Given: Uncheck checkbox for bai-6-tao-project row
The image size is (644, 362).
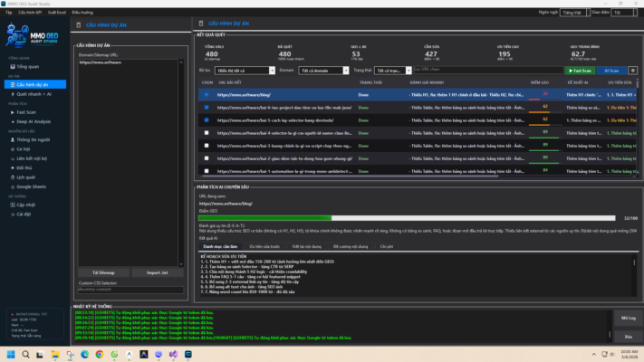Looking at the screenshot, I should pos(207,108).
